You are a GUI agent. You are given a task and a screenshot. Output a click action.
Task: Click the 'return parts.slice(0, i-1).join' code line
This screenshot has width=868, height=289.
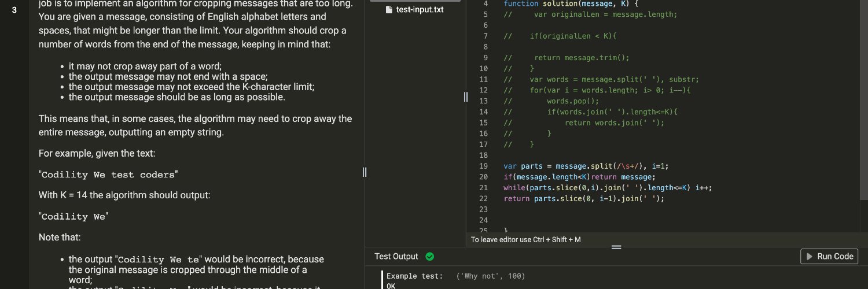pos(584,198)
